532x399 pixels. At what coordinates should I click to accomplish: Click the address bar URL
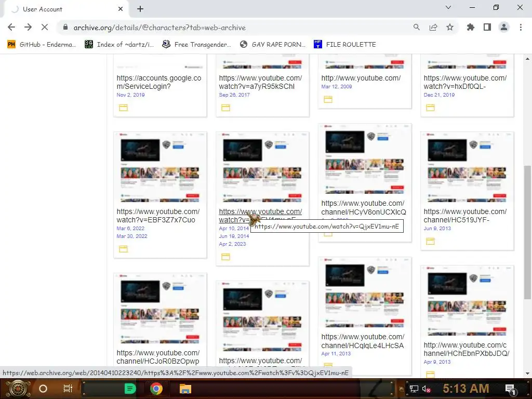pos(159,28)
